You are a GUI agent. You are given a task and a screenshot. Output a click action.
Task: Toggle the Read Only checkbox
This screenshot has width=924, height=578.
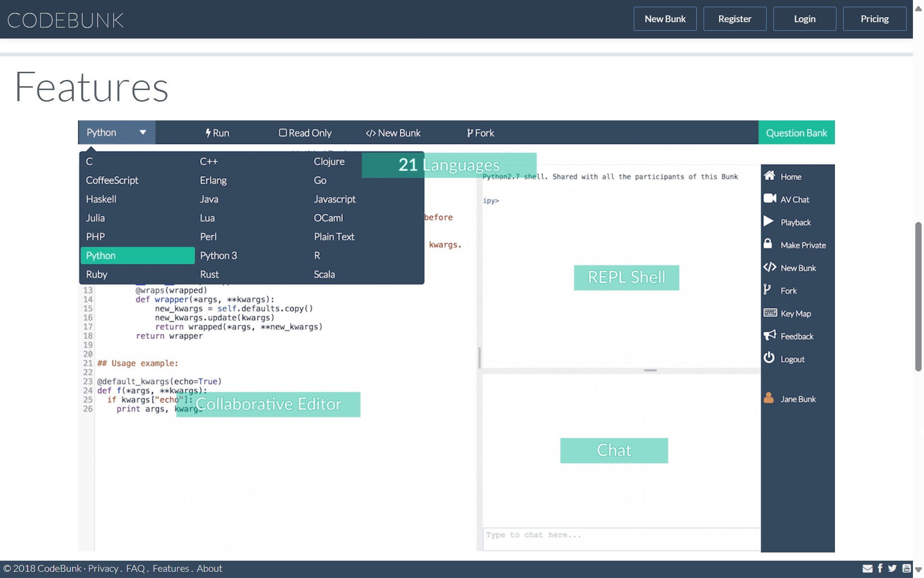tap(282, 132)
